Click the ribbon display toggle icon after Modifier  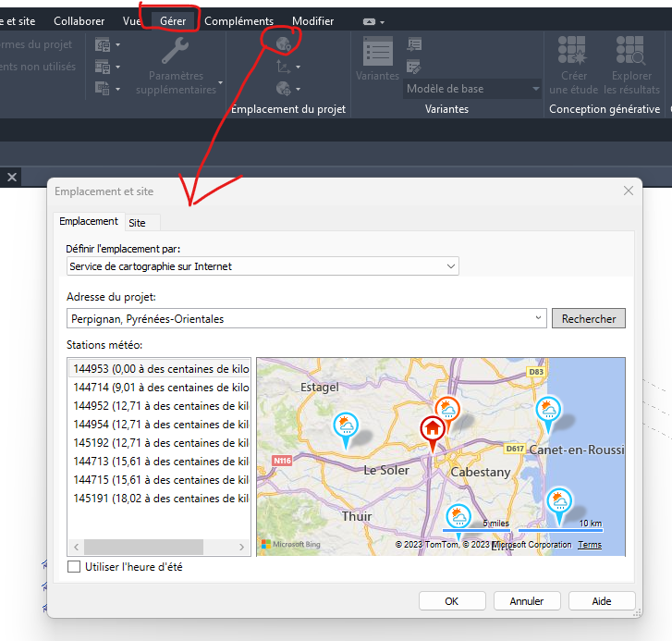tap(369, 21)
